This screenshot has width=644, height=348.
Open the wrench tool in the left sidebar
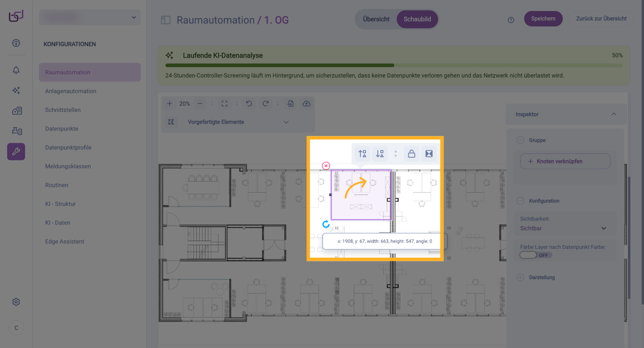[x=16, y=151]
